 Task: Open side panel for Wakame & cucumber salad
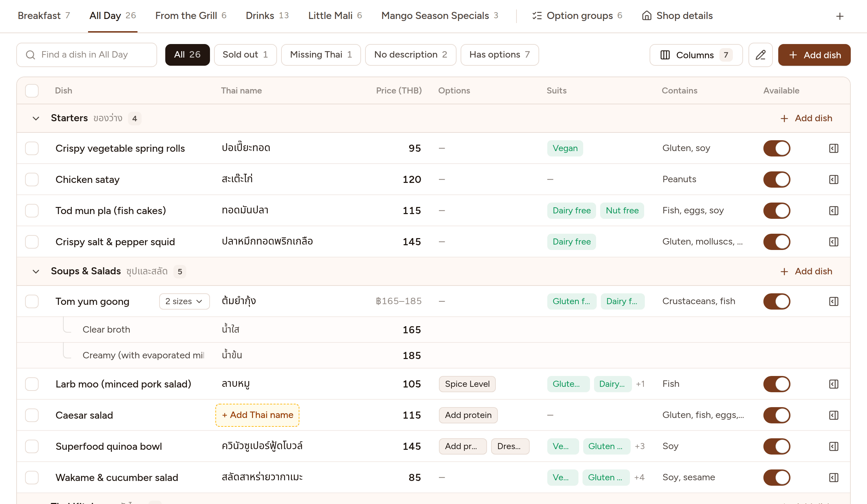tap(833, 477)
